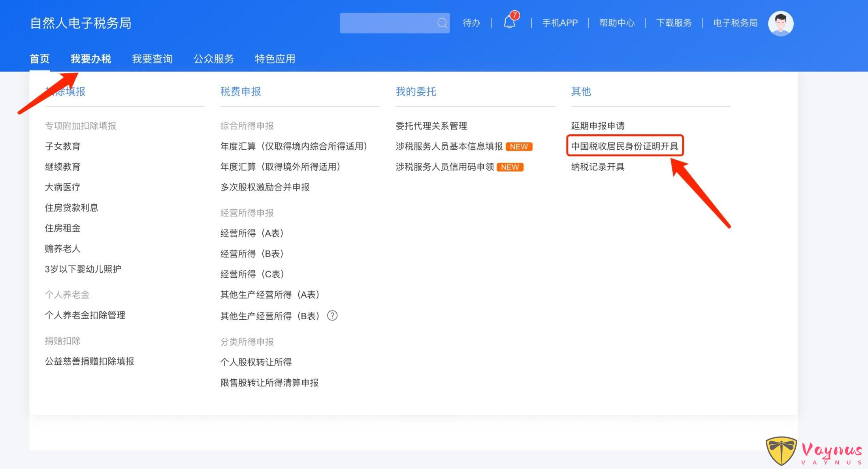The image size is (868, 469).
Task: Open the 特色应用 menu
Action: point(275,58)
